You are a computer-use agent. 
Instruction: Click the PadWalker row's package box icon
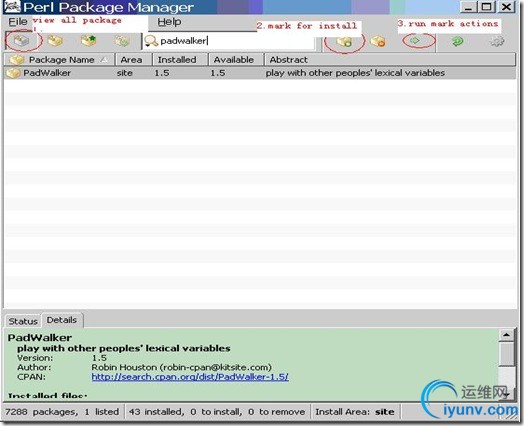(x=13, y=73)
